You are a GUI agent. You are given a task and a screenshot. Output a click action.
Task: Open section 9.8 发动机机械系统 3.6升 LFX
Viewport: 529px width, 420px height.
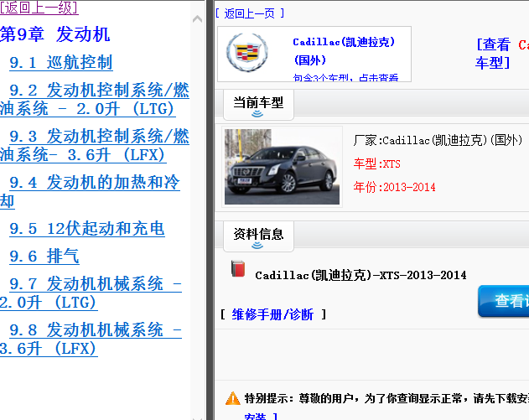click(91, 340)
